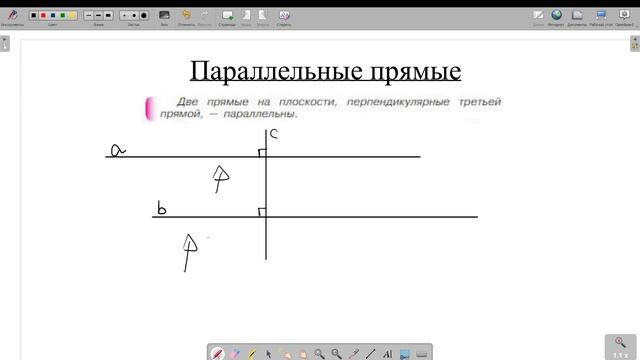
Task: Select the red pen color
Action: pos(43,16)
